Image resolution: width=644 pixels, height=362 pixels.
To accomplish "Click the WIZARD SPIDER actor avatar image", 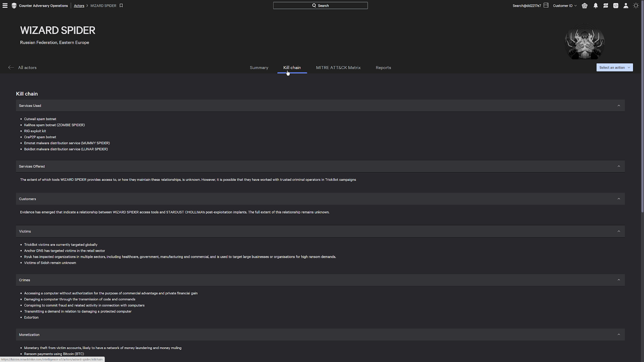I will [584, 42].
